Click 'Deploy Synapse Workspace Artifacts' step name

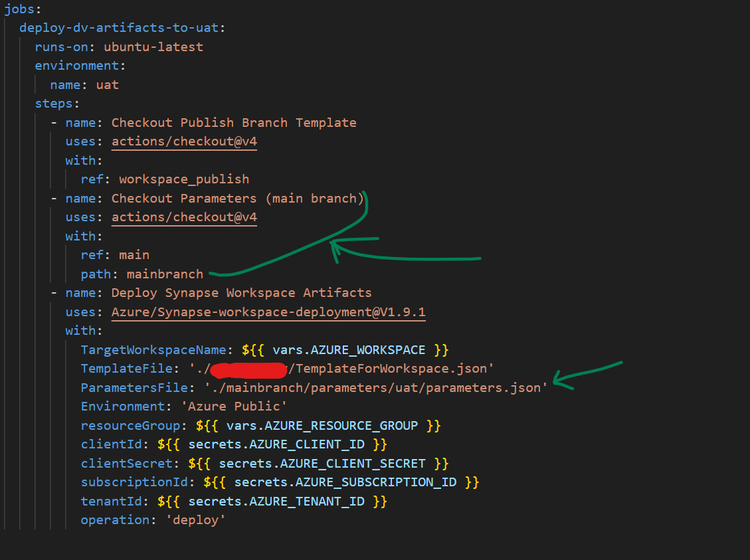click(242, 293)
